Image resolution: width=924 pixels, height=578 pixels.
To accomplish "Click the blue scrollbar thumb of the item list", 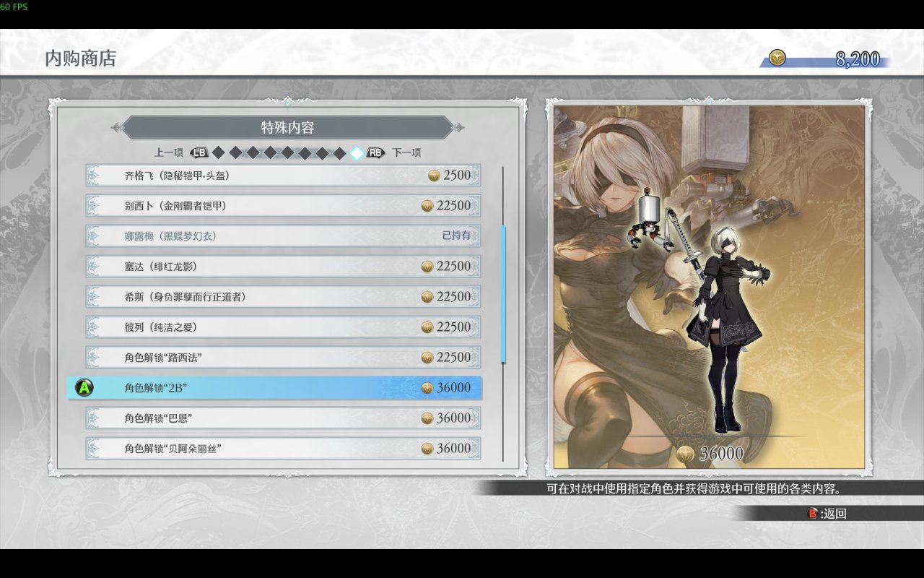I will [503, 295].
